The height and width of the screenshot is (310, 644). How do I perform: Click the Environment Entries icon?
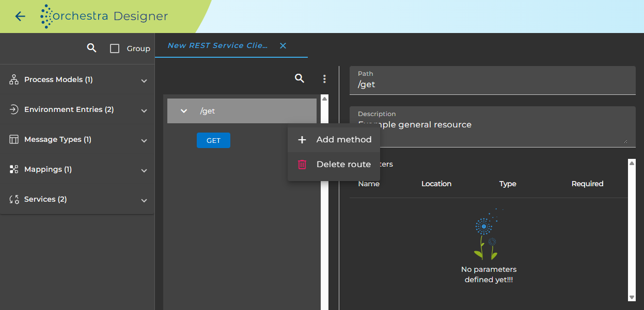(x=14, y=109)
